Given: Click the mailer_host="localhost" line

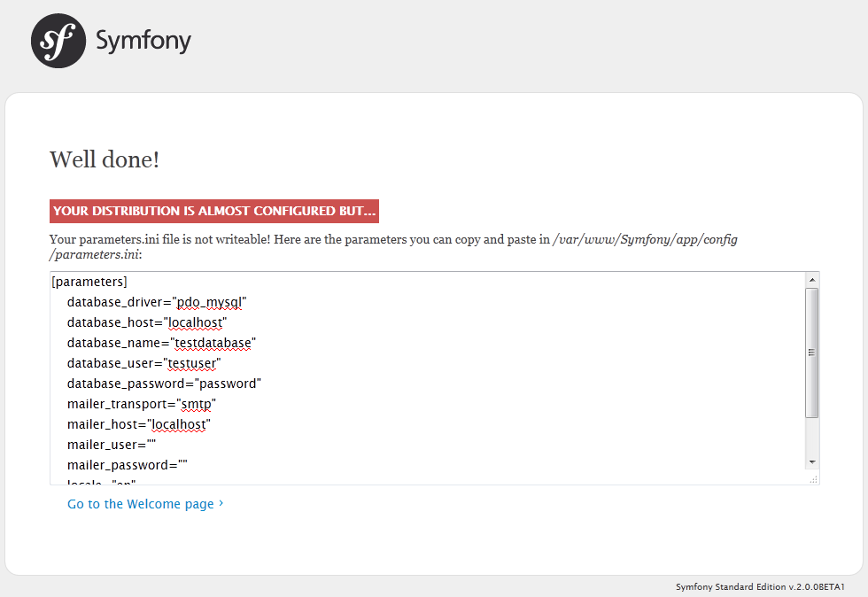Looking at the screenshot, I should pyautogui.click(x=139, y=425).
